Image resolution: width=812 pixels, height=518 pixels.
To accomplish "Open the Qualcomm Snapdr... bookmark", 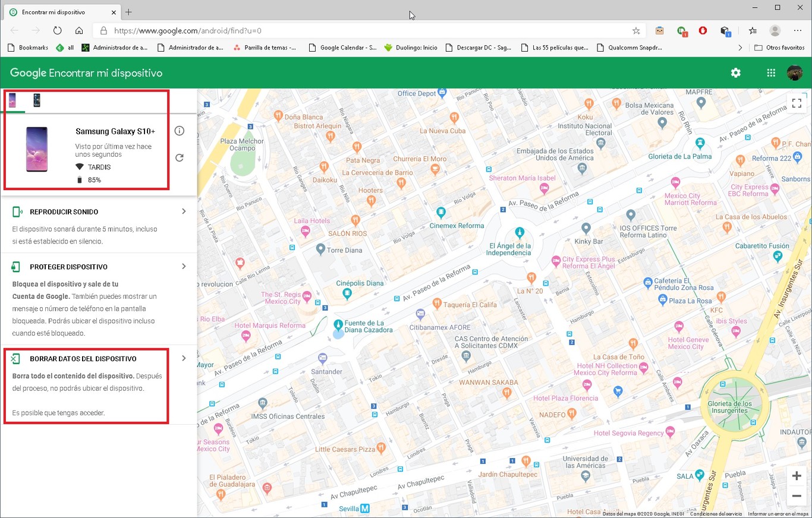I will coord(628,48).
